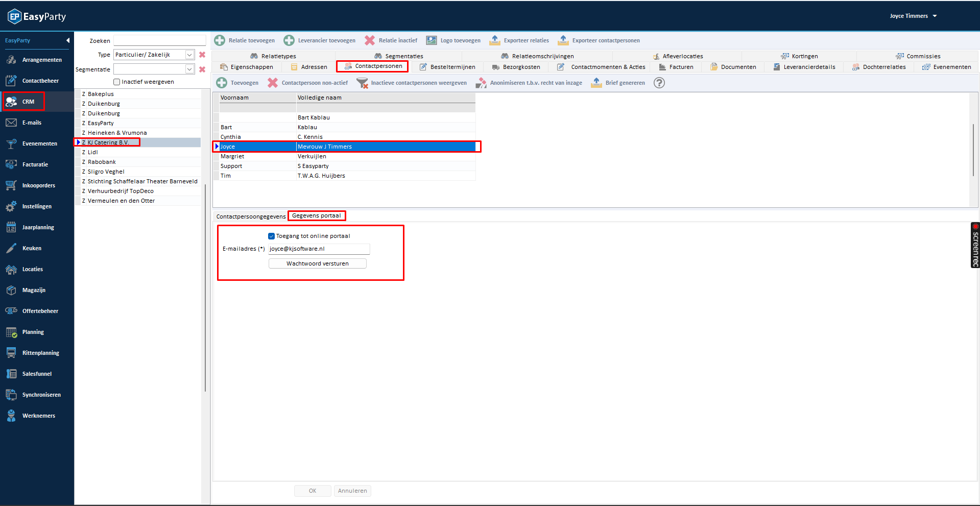Screen dimensions: 980x506
Task: Click the Wachtwoord versturen button
Action: (x=317, y=263)
